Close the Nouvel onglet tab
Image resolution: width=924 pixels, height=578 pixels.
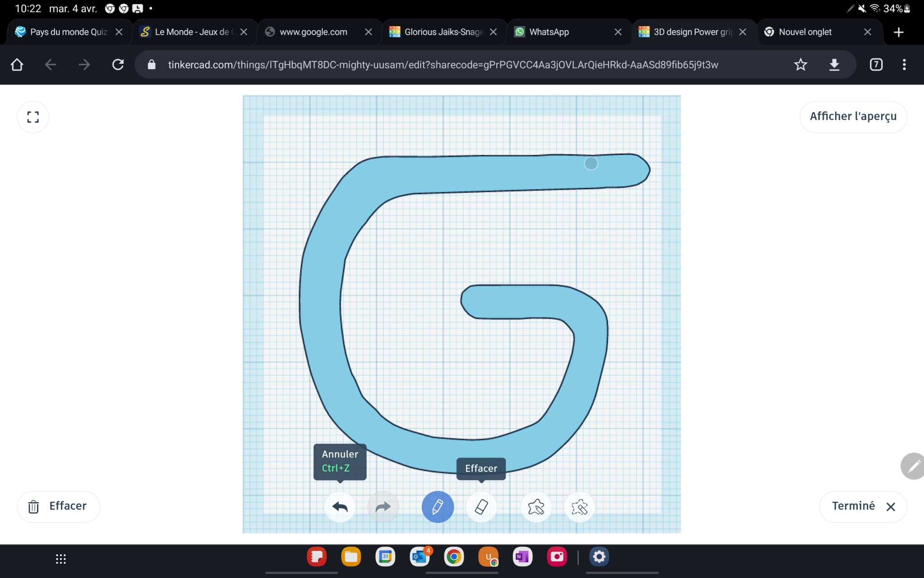[x=868, y=32]
